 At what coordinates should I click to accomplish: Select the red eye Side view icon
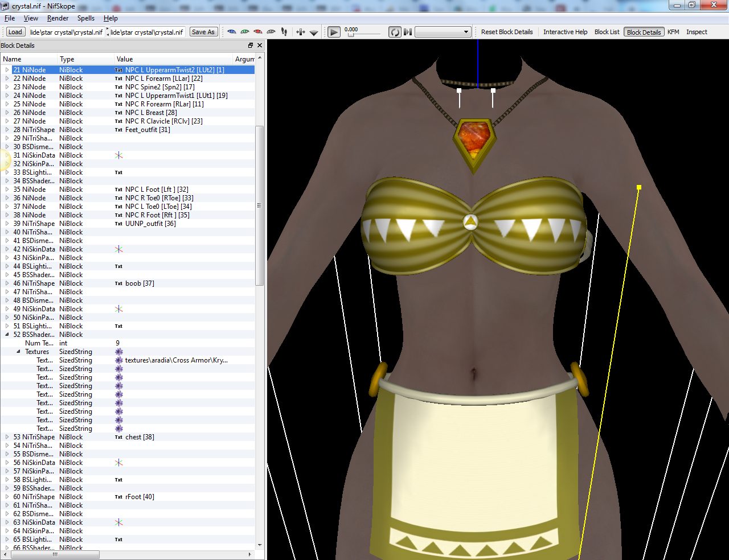(258, 32)
